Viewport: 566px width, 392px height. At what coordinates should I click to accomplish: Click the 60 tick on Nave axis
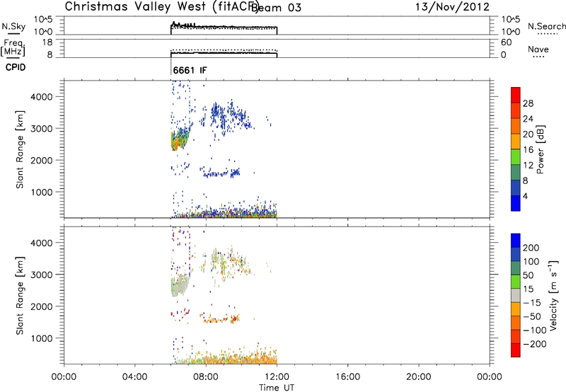click(506, 42)
